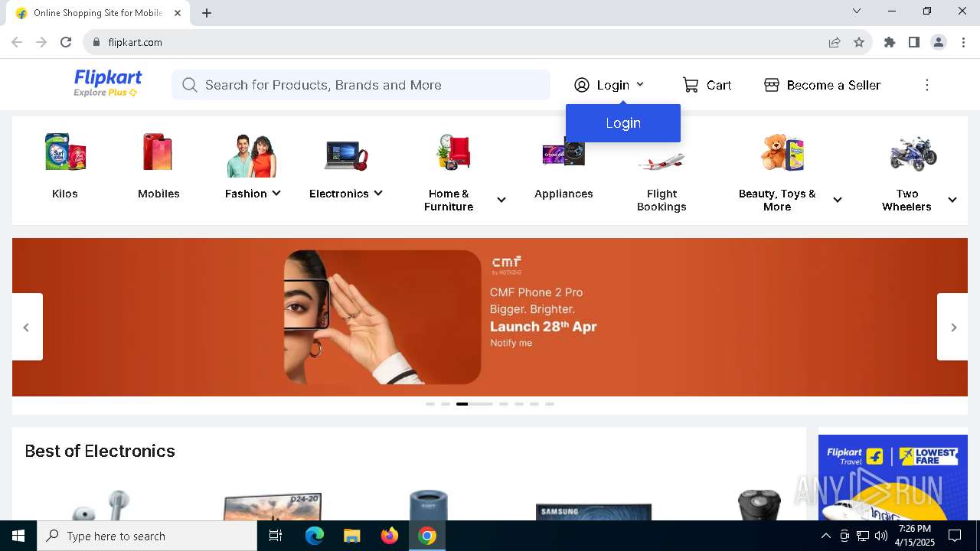The height and width of the screenshot is (551, 980).
Task: Open Microsoft Edge from taskbar
Action: coord(315,536)
